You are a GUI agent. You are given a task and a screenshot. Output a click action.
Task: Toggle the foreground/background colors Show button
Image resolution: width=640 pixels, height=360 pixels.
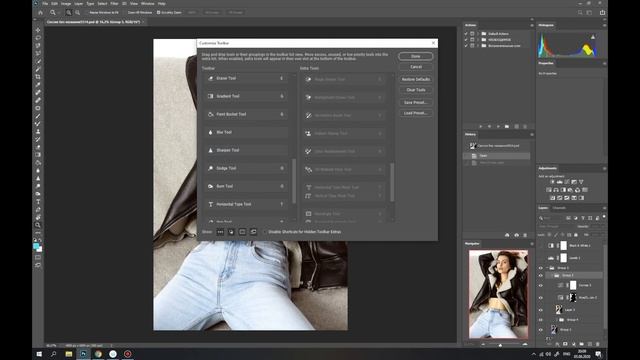(231, 232)
